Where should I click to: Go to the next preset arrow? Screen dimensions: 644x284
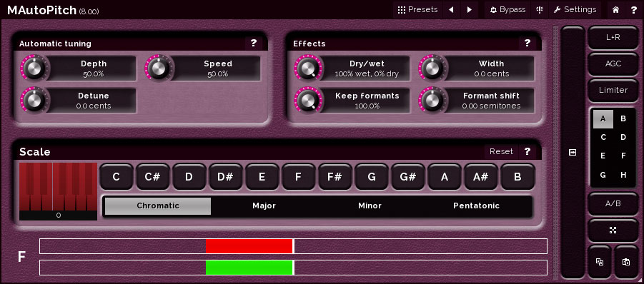[470, 10]
